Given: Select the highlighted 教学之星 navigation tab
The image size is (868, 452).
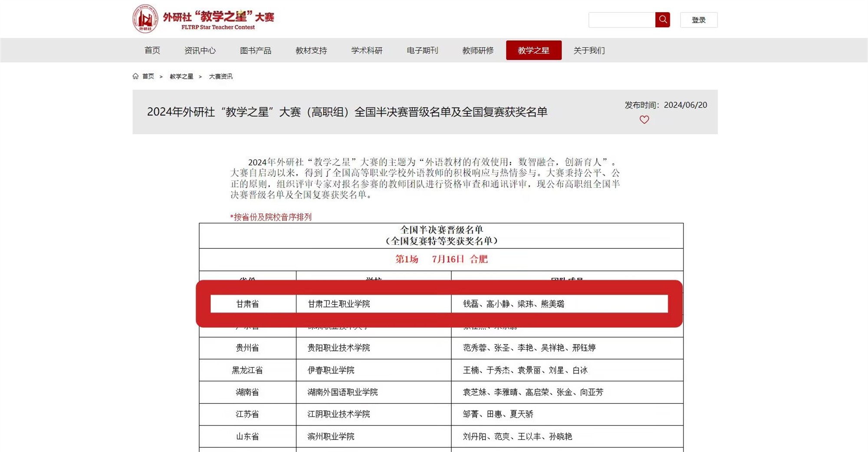Looking at the screenshot, I should click(533, 50).
